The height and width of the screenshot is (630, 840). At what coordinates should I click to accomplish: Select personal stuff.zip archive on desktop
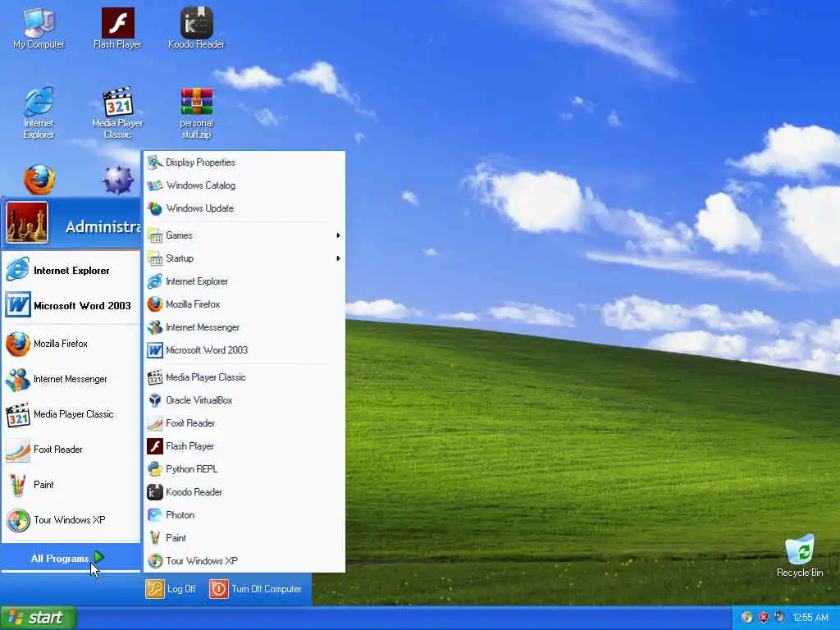coord(197,113)
